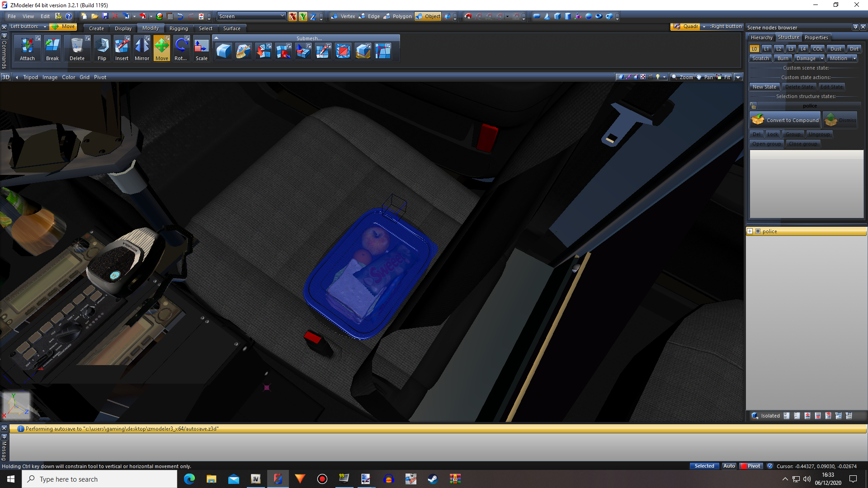Enable the L1 level of detail
Screen dimensions: 868x488
click(x=766, y=49)
